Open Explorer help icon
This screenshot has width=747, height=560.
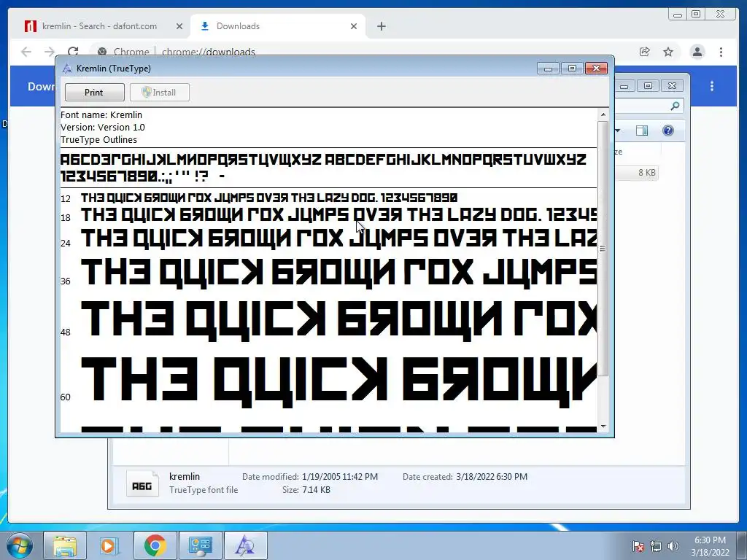pyautogui.click(x=668, y=131)
